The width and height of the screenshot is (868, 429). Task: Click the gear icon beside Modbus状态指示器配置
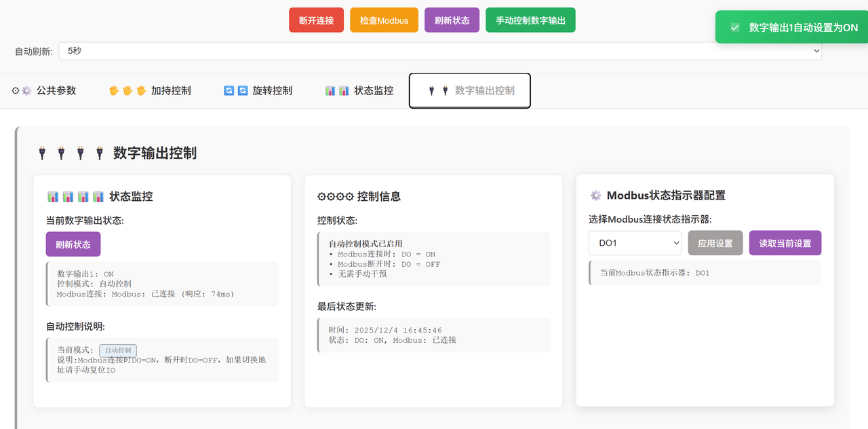[595, 195]
